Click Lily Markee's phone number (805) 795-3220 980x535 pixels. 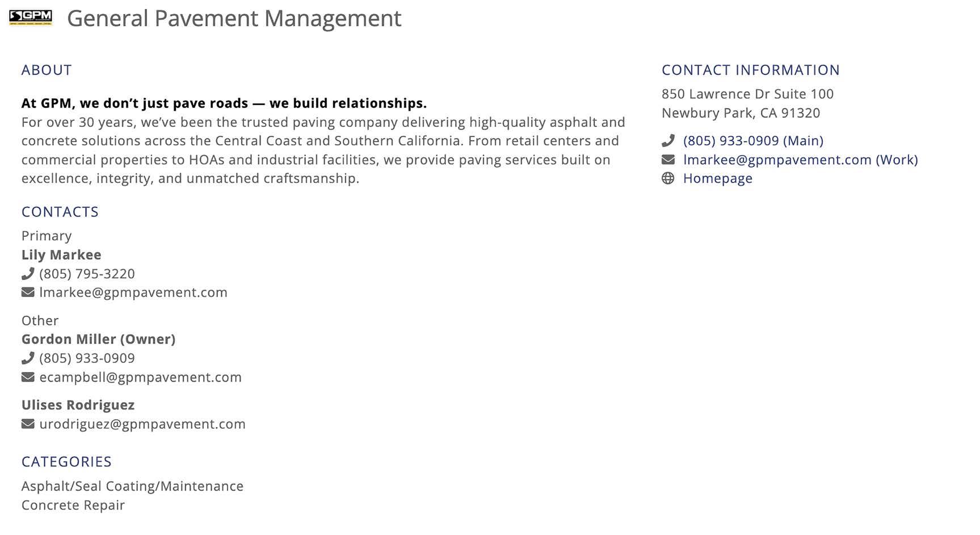click(87, 274)
